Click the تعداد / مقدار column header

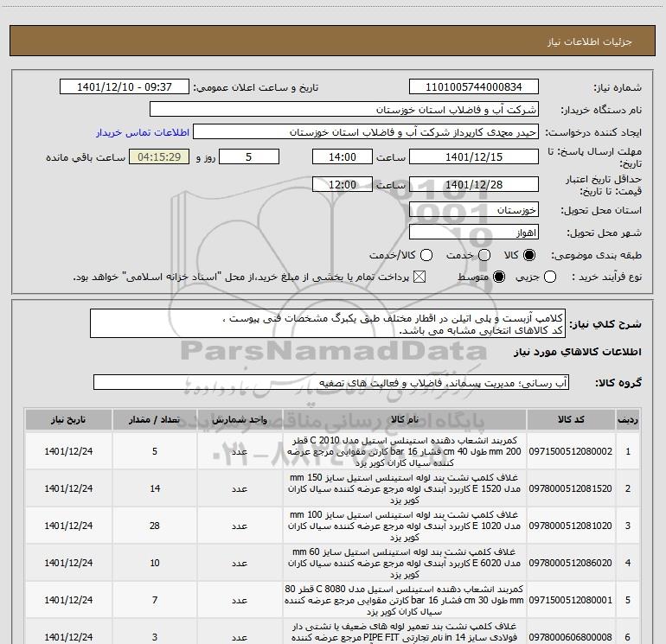155,419
